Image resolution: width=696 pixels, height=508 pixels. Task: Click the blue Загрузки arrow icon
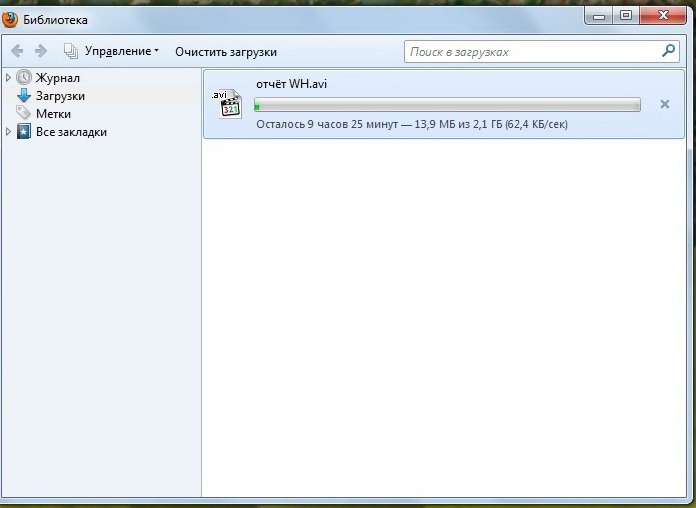point(24,95)
